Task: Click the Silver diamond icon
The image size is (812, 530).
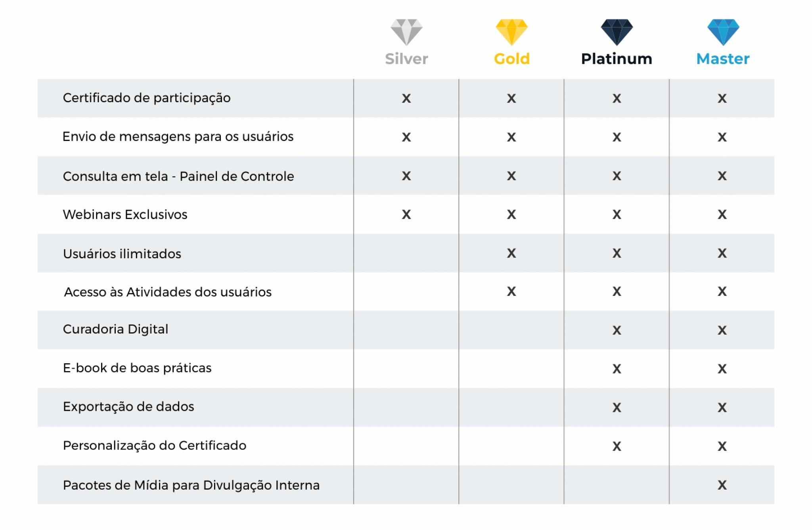Action: click(406, 32)
